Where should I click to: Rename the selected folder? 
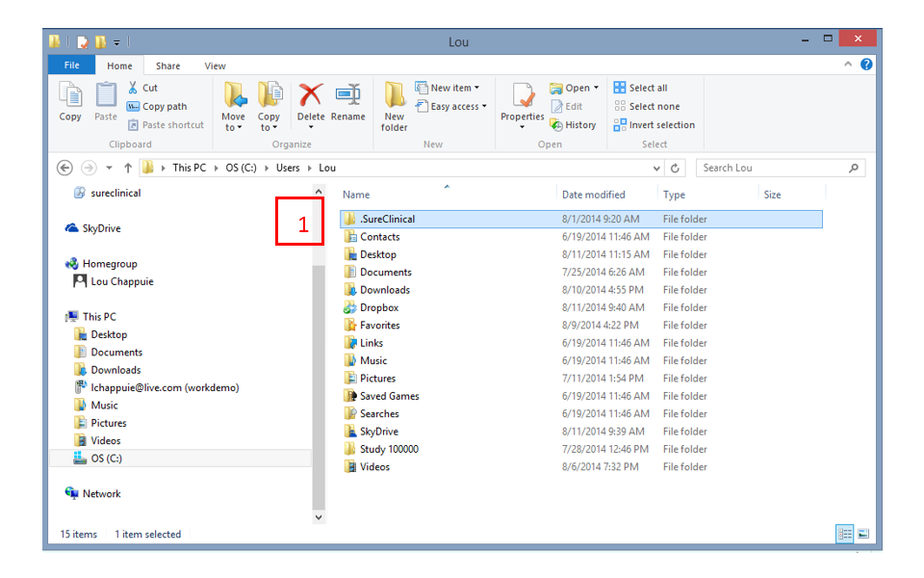pyautogui.click(x=348, y=101)
